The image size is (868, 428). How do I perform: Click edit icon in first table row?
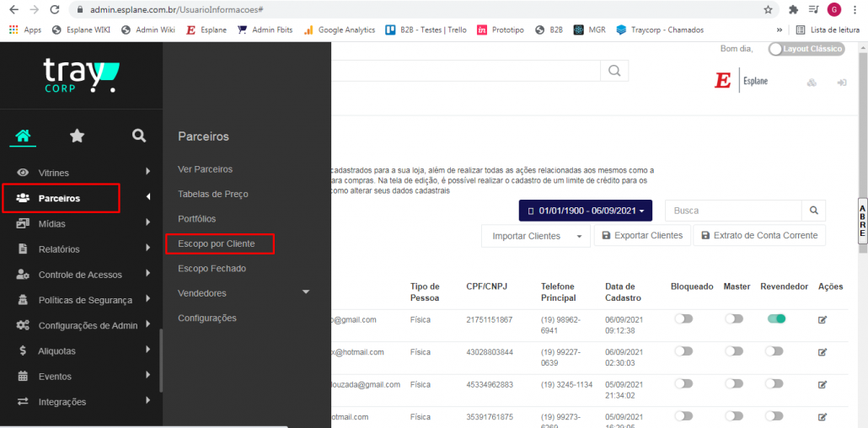click(822, 319)
